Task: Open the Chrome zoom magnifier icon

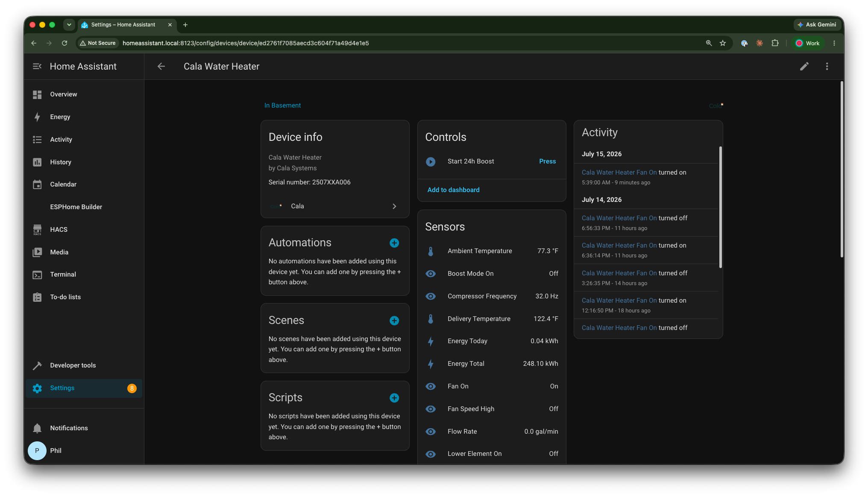Action: [709, 43]
